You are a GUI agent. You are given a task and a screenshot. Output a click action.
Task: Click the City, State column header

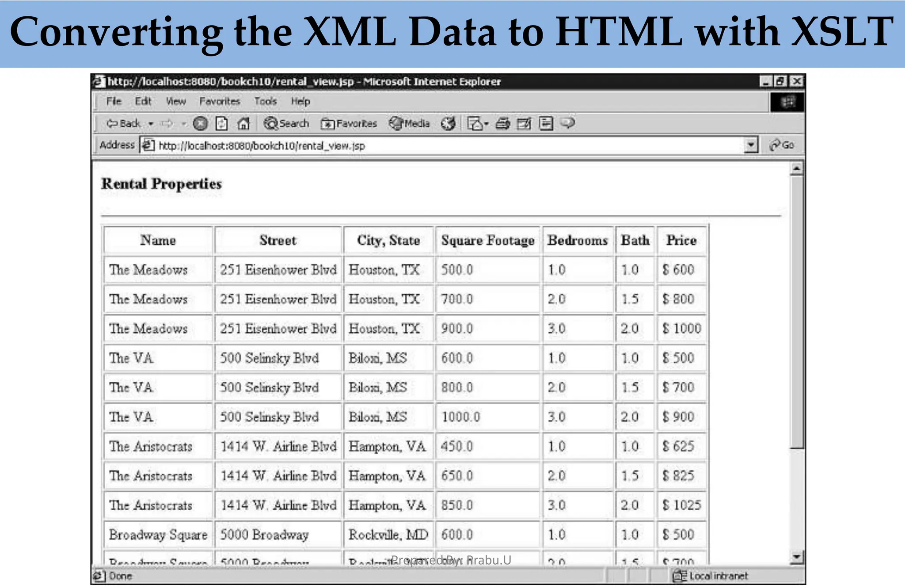coord(388,240)
